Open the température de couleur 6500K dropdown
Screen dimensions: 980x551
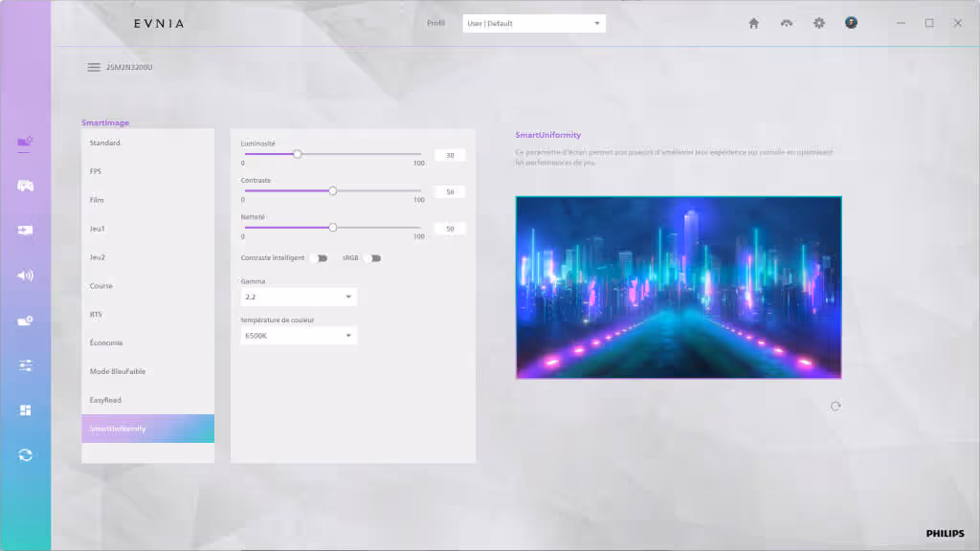pos(300,336)
